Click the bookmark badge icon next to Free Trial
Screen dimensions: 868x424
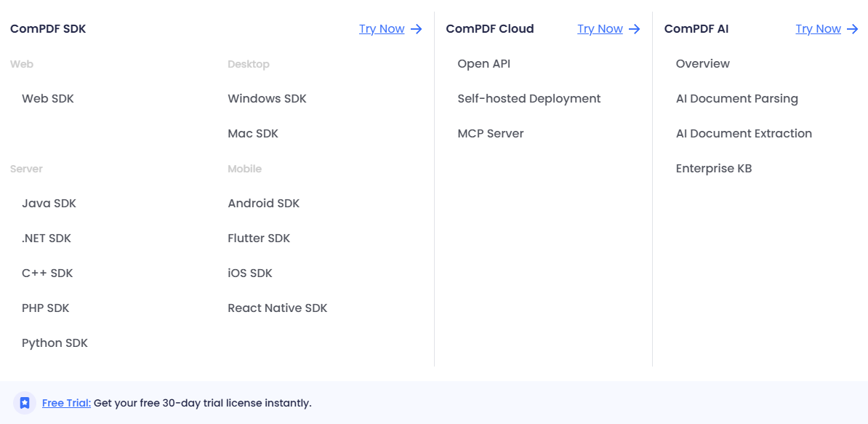click(25, 403)
